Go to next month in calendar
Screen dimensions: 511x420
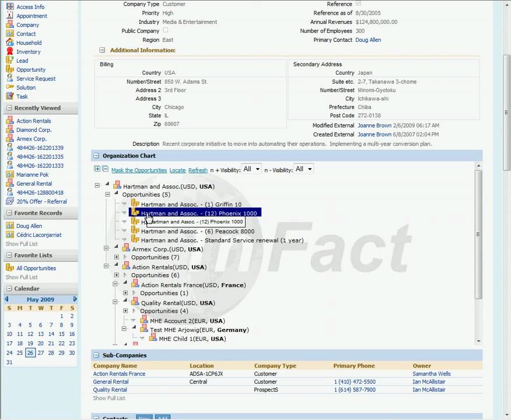pyautogui.click(x=75, y=299)
